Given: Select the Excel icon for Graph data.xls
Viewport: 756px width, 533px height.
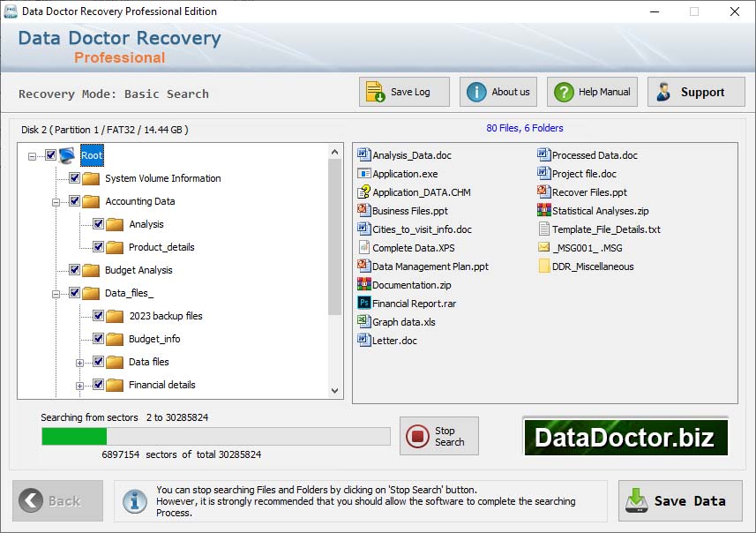Looking at the screenshot, I should [x=365, y=322].
